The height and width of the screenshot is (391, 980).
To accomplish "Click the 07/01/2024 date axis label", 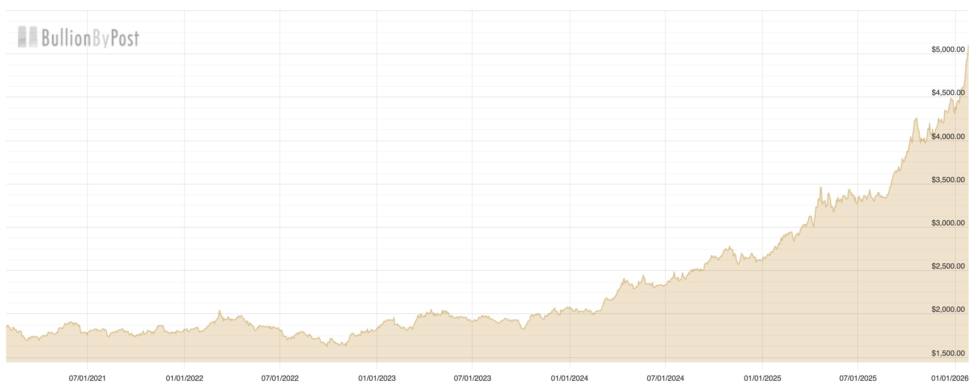I will (665, 378).
